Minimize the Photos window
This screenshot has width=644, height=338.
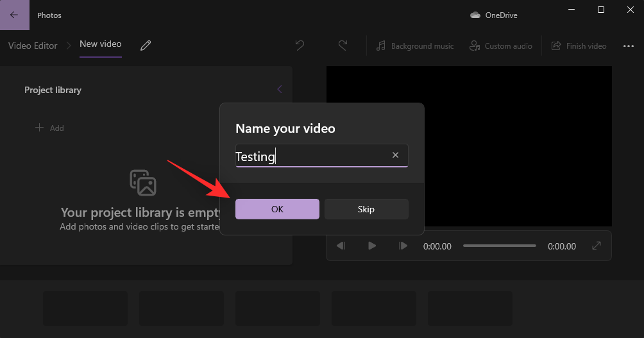click(572, 10)
